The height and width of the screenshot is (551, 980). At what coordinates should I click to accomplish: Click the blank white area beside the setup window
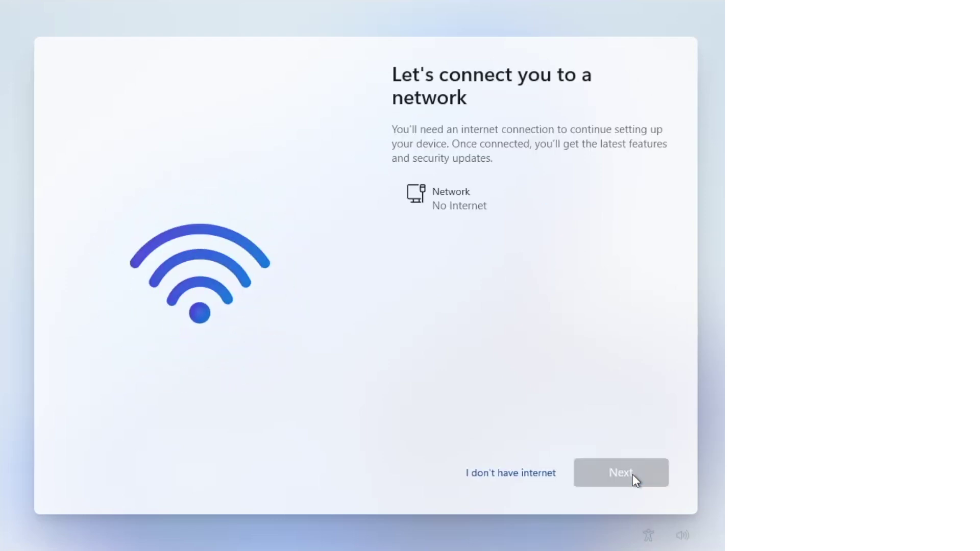click(852, 275)
